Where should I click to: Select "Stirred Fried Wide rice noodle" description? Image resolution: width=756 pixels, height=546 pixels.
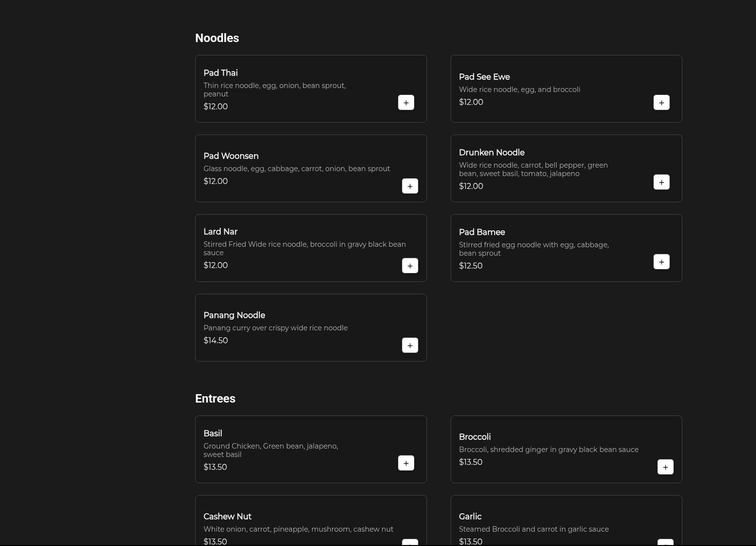[x=304, y=248]
